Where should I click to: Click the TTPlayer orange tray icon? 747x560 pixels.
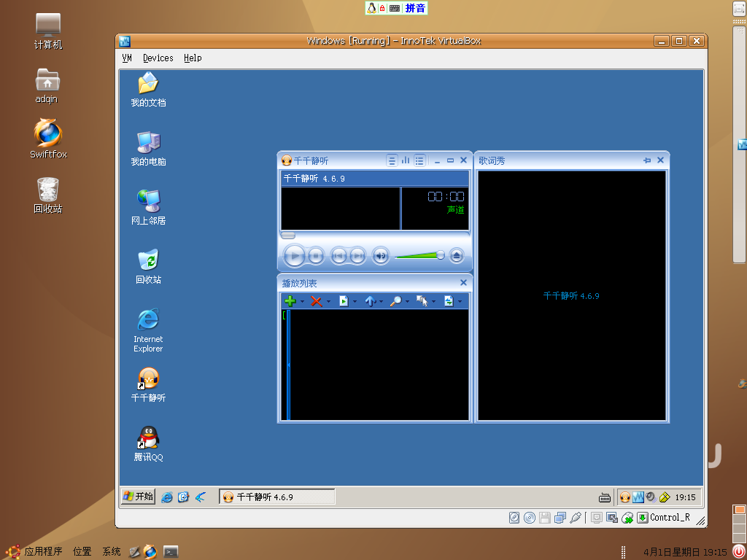pos(624,497)
